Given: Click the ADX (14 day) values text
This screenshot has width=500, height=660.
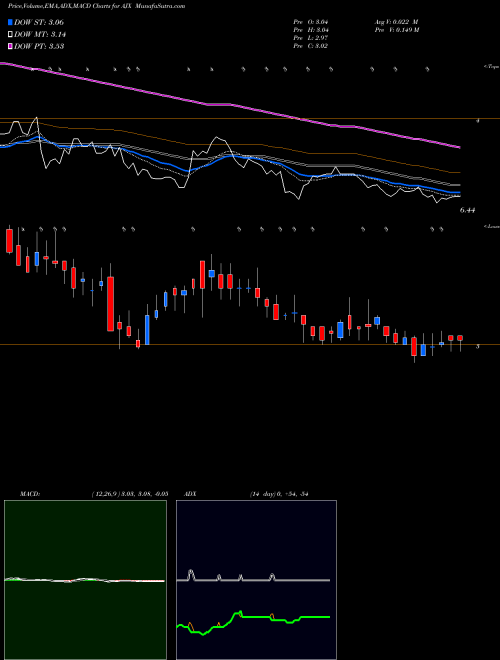Looking at the screenshot, I should tap(279, 494).
